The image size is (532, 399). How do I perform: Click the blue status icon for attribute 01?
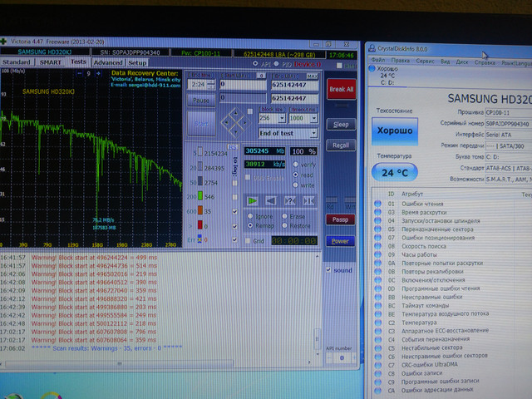(377, 204)
